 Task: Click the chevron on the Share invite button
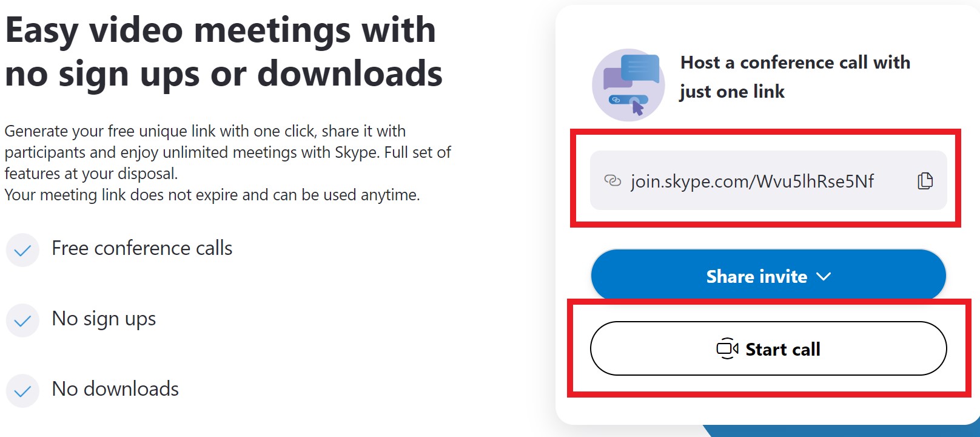pos(824,276)
